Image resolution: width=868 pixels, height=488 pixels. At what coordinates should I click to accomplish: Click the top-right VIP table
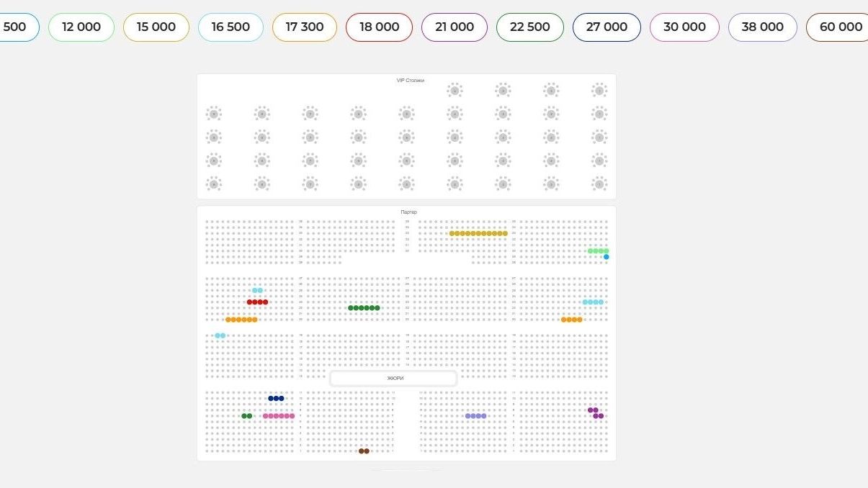[599, 91]
